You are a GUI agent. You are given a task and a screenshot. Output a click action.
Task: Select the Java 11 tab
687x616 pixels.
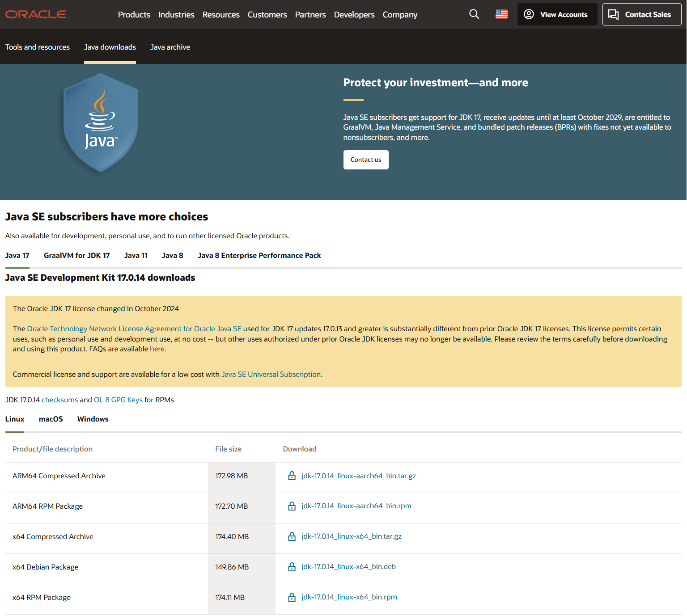(x=136, y=255)
